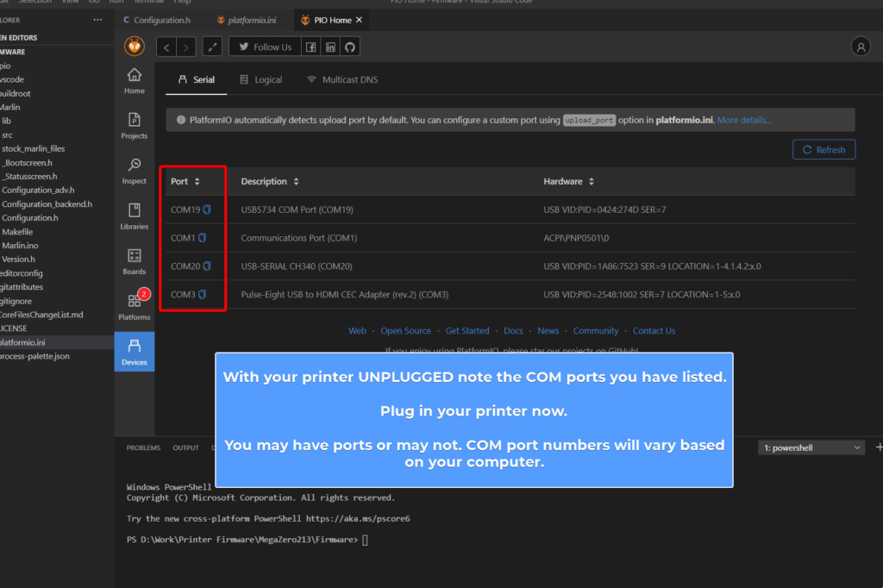Open the News footer link
The height and width of the screenshot is (588, 883).
548,330
